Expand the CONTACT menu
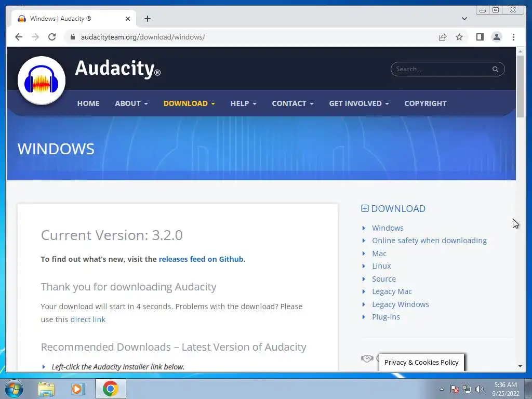This screenshot has height=399, width=532. tap(292, 103)
